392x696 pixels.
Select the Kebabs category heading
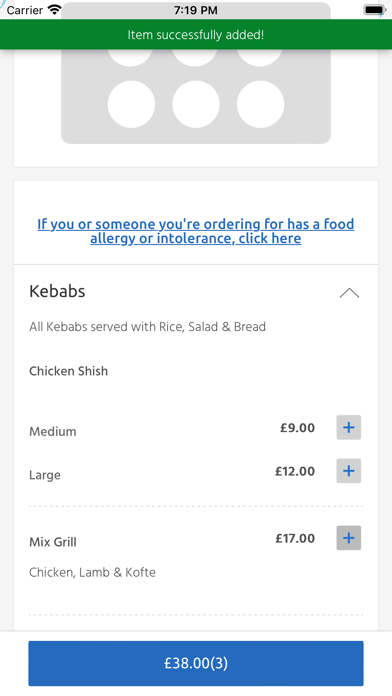pyautogui.click(x=57, y=291)
